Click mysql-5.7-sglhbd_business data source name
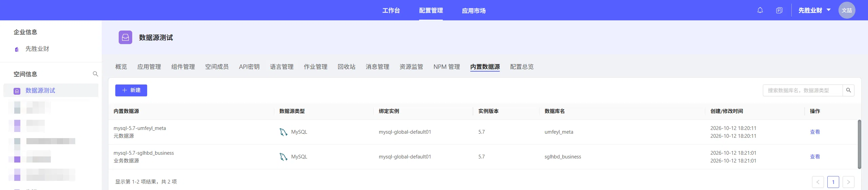Screen dimensions: 868x190 coord(144,153)
